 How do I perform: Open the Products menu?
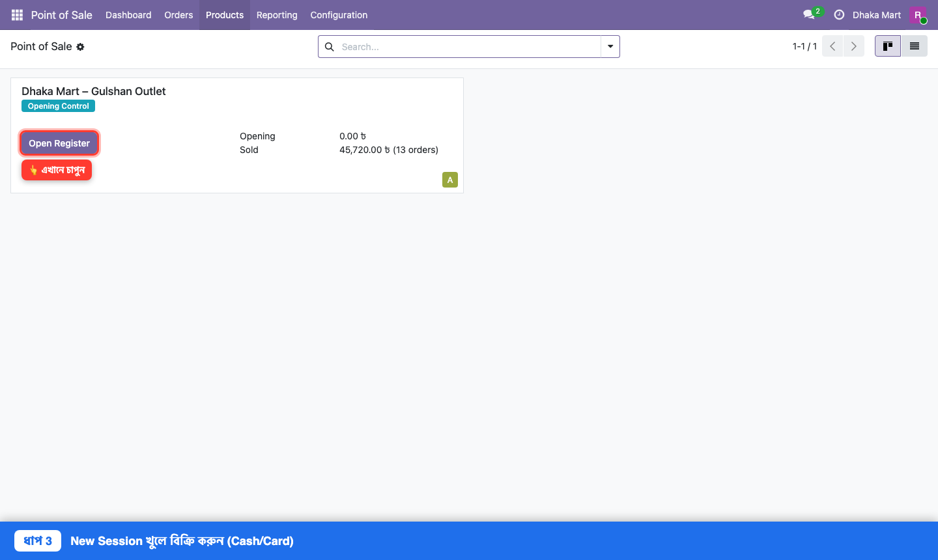coord(225,15)
